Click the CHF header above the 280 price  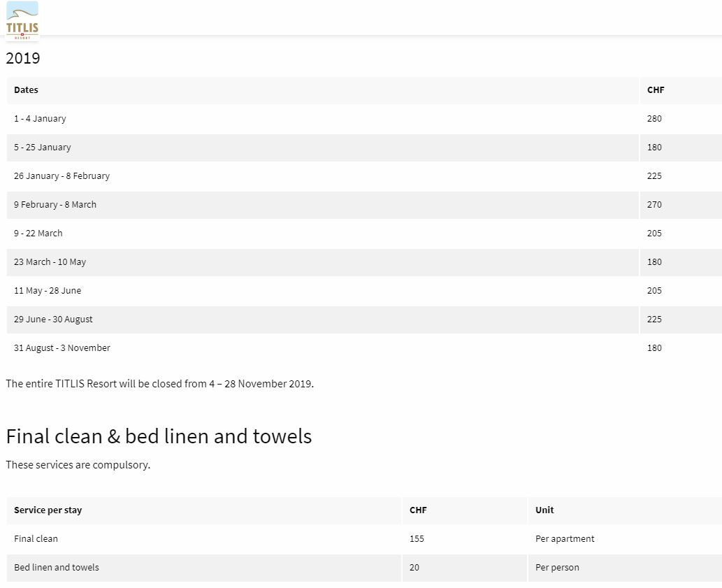[x=656, y=90]
